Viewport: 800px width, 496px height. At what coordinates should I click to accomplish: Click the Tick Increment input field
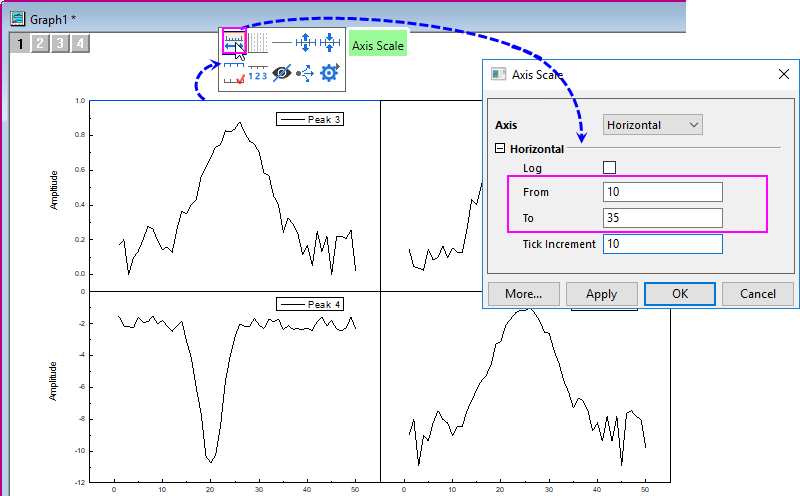(662, 244)
